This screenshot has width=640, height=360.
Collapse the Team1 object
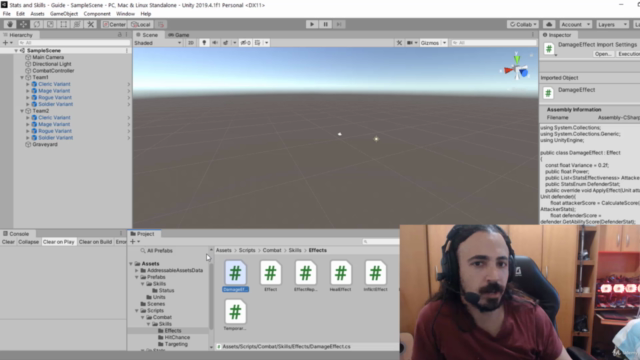coord(22,78)
